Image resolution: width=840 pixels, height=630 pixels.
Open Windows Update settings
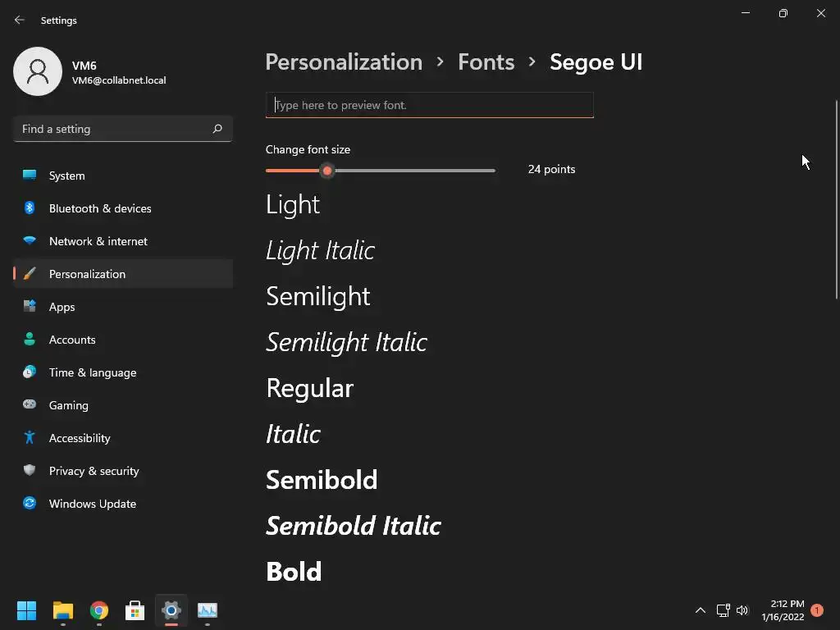tap(93, 504)
